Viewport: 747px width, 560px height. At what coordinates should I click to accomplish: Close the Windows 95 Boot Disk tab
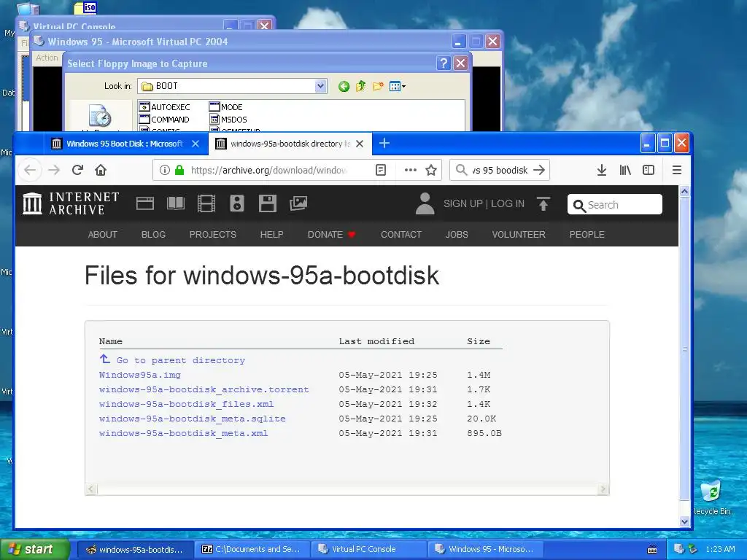pyautogui.click(x=196, y=144)
